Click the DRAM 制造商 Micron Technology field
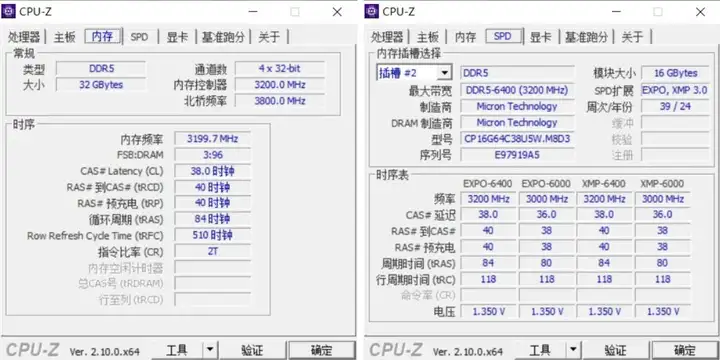Image resolution: width=720 pixels, height=360 pixels. coord(517,123)
